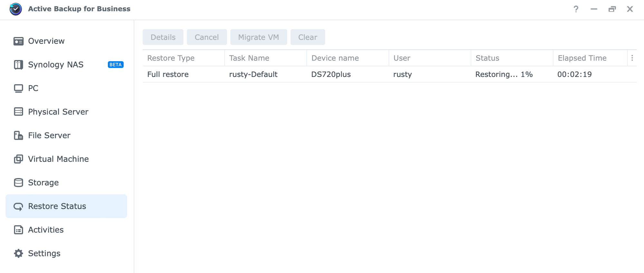The image size is (644, 273).
Task: Go to Synology NAS section
Action: pos(66,65)
